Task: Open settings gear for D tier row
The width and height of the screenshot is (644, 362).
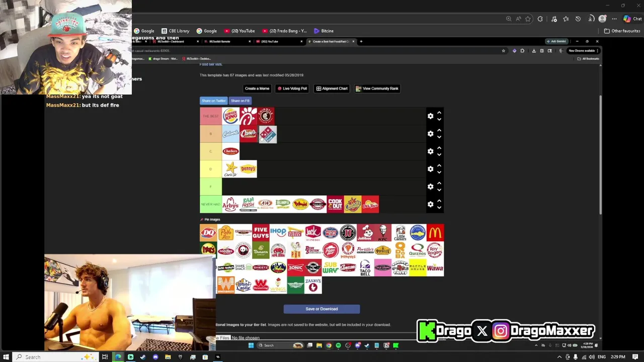Action: pyautogui.click(x=430, y=169)
